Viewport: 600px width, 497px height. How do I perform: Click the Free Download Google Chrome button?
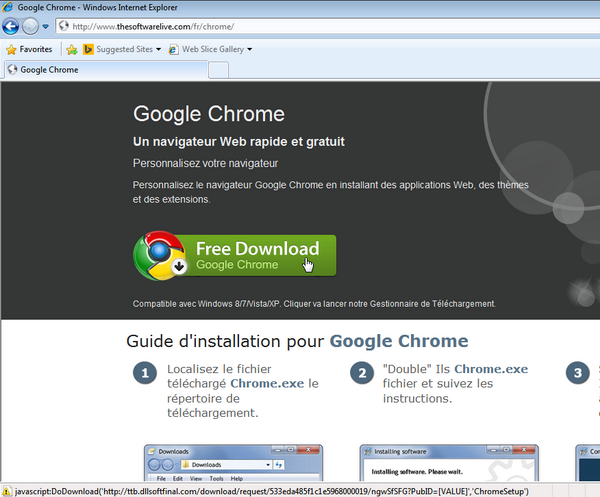[x=235, y=256]
